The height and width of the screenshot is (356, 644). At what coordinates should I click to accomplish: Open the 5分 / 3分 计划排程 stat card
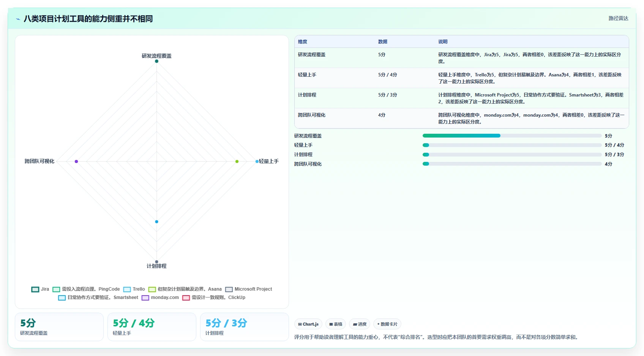[x=245, y=327]
